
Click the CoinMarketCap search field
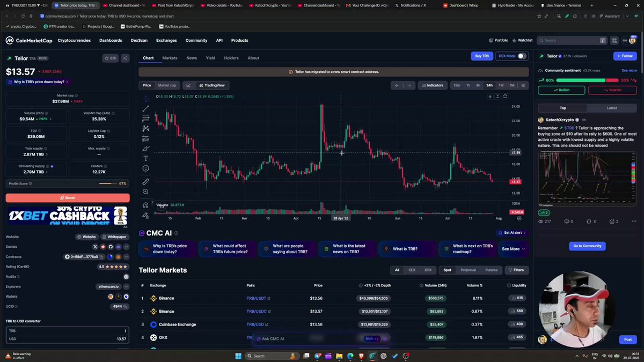(573, 40)
